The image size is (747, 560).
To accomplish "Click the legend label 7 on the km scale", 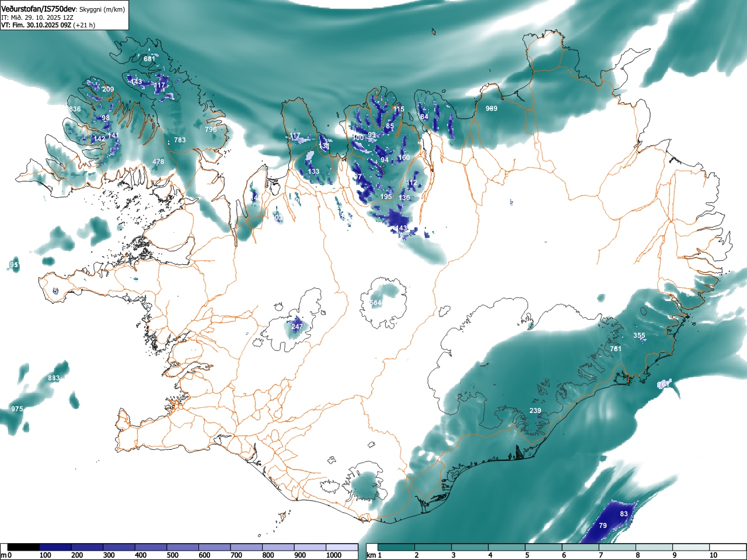I will pos(601,555).
